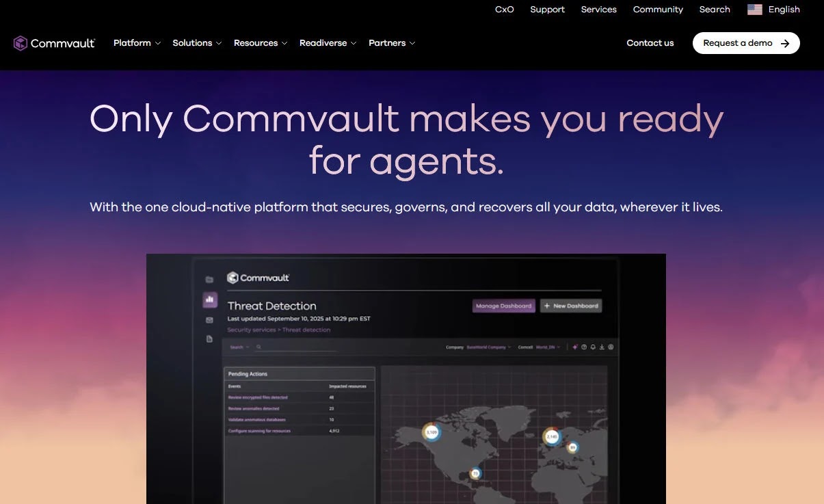
Task: Open Support in the top bar
Action: click(548, 10)
